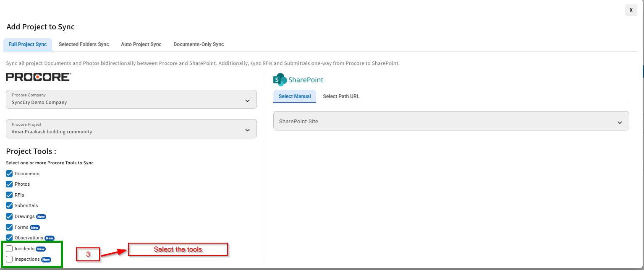The image size is (644, 270).
Task: Select the Documents-Only Sync tab
Action: (x=199, y=44)
